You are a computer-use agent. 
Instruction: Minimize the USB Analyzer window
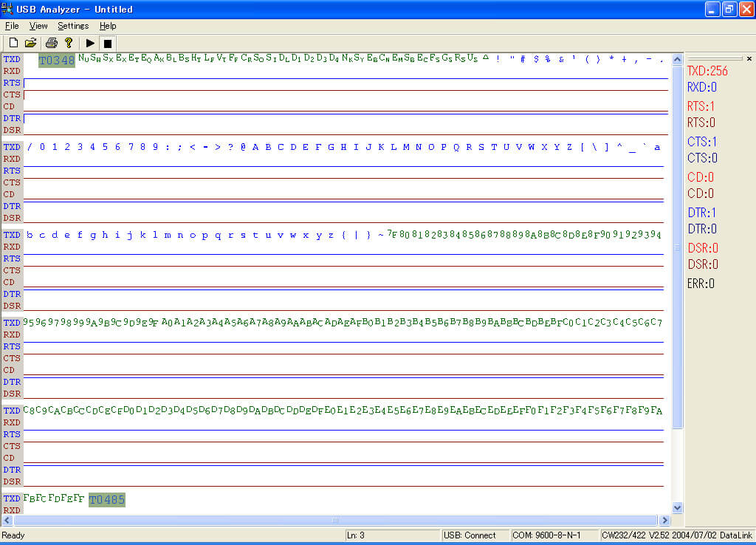pos(712,9)
